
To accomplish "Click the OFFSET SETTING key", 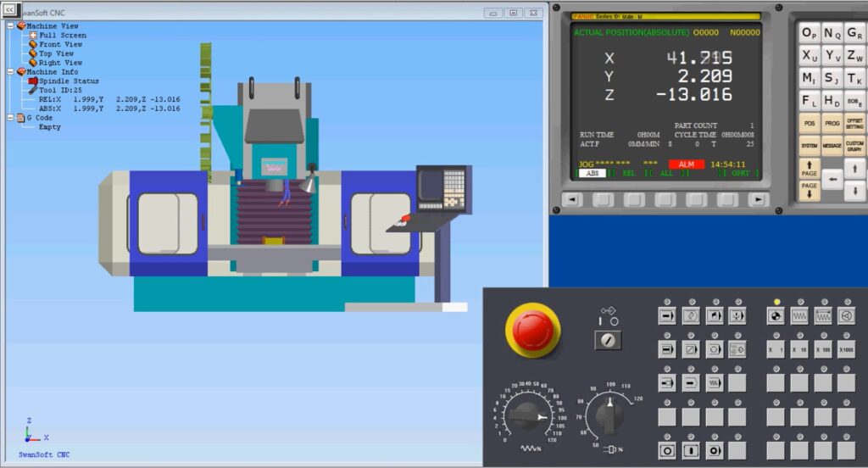I will tap(854, 124).
